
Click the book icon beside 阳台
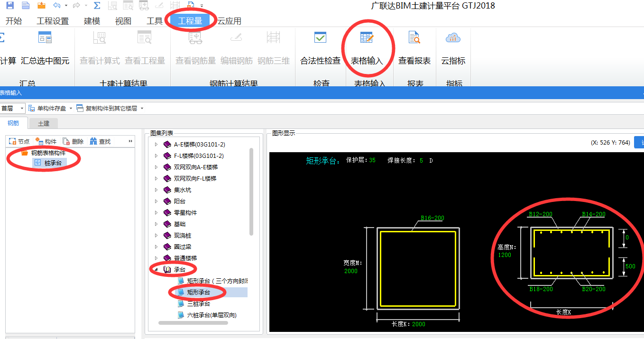click(167, 201)
